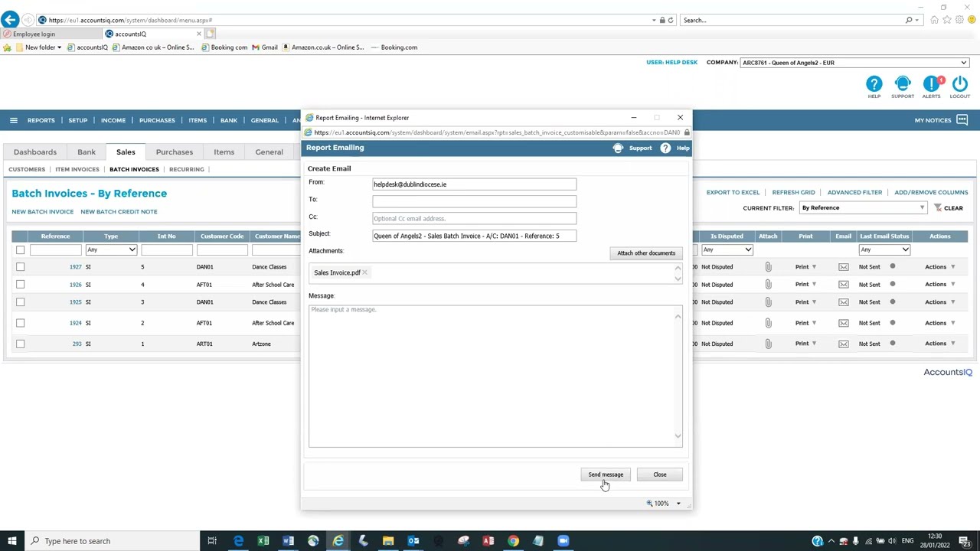Check the row checkbox for invoice 1927
Screen dimensions: 980x551
(20, 266)
